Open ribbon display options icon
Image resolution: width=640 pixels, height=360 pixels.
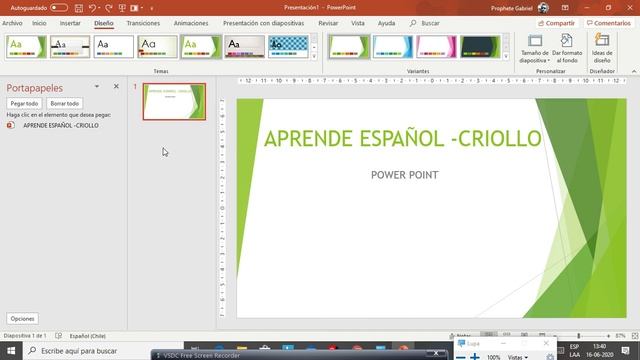pos(565,8)
